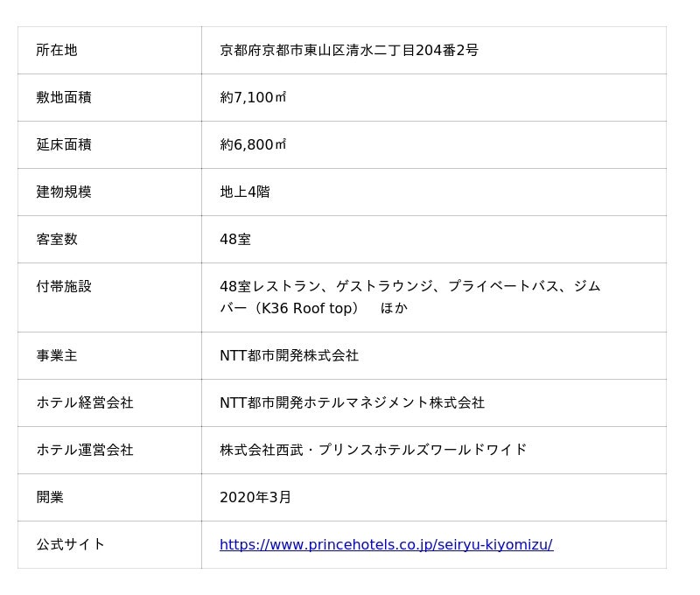Open the princehotels.co.jp seiryu-kiyomizu link

386,544
